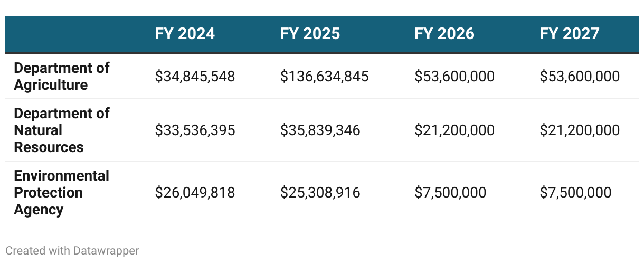Click the $34,845,548 cell
The image size is (644, 263).
click(x=195, y=77)
